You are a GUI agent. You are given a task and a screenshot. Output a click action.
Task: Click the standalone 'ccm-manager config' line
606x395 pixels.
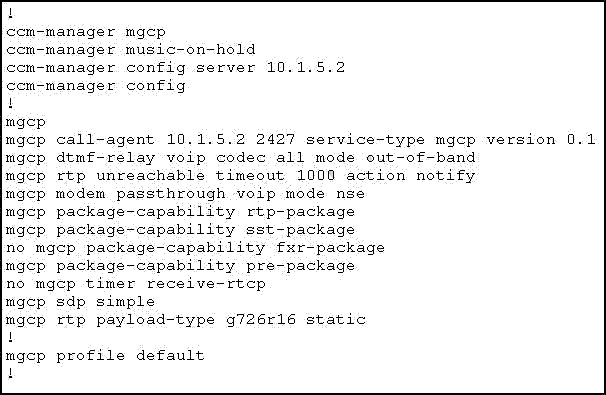[96, 86]
